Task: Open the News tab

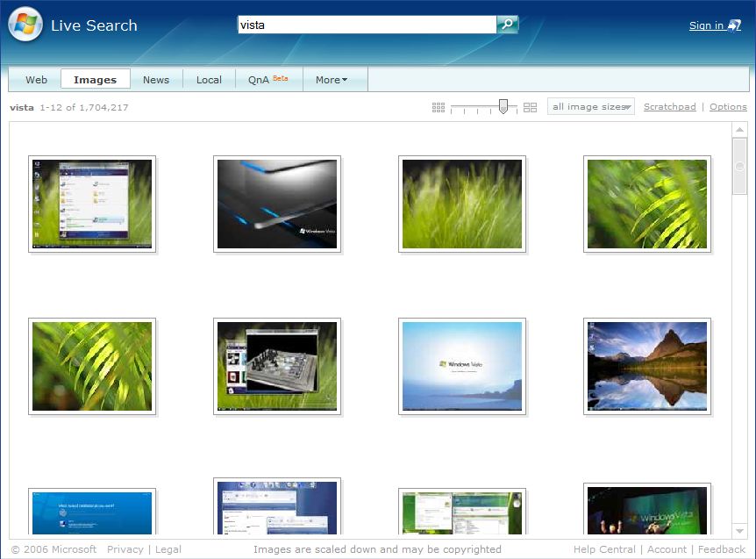Action: 156,80
